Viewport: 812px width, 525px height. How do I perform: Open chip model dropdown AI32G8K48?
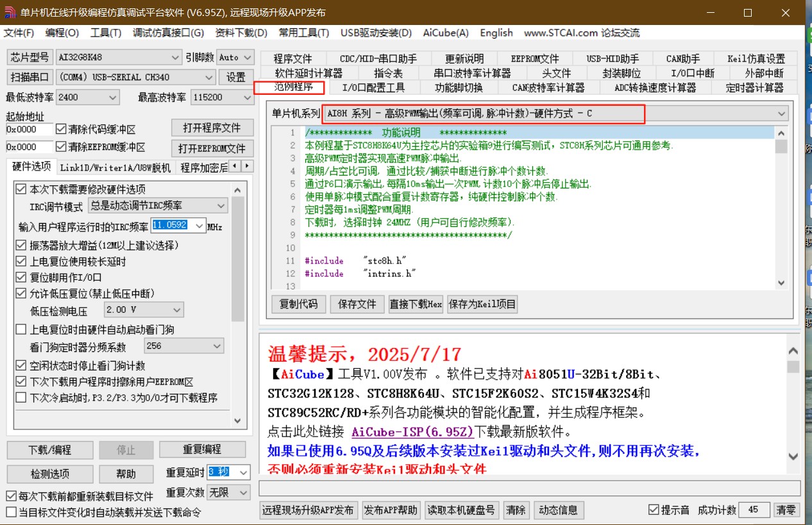coord(119,57)
